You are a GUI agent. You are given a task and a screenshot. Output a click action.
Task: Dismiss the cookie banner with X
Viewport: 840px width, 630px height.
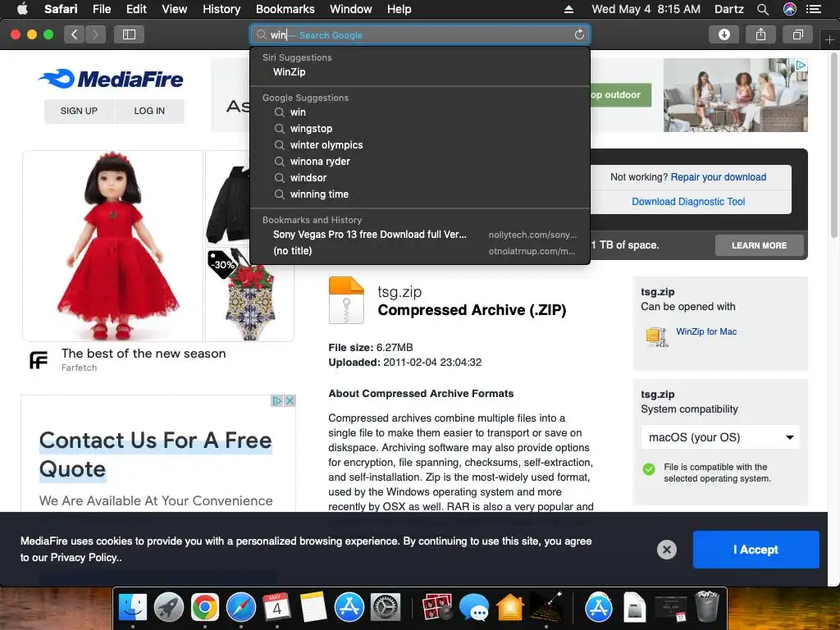click(x=666, y=550)
